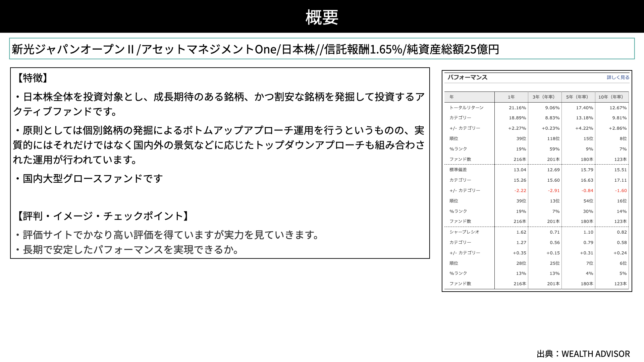Click the 【評判・イメージ・チェックポイント】 heading

tap(103, 216)
